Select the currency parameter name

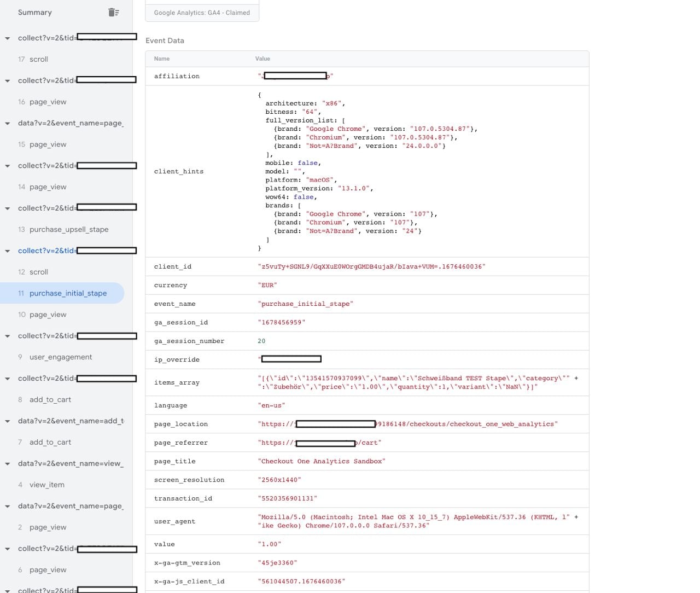pos(171,285)
